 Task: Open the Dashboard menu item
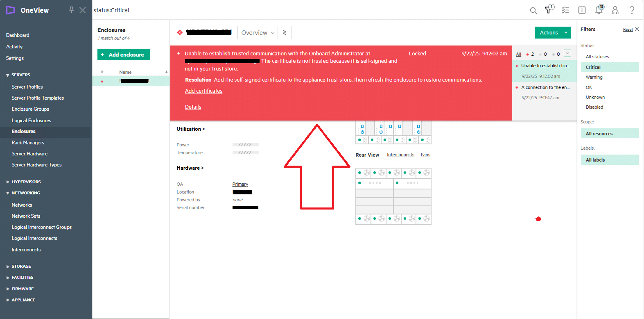[x=18, y=35]
